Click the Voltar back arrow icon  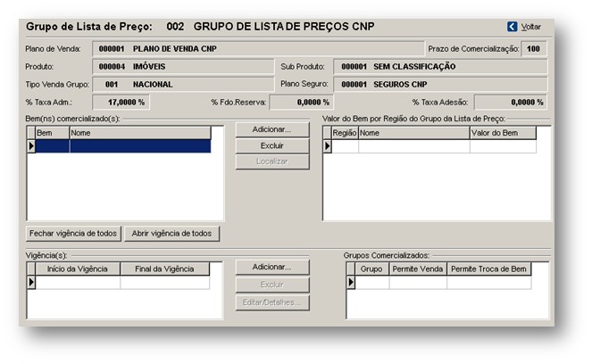tap(512, 27)
